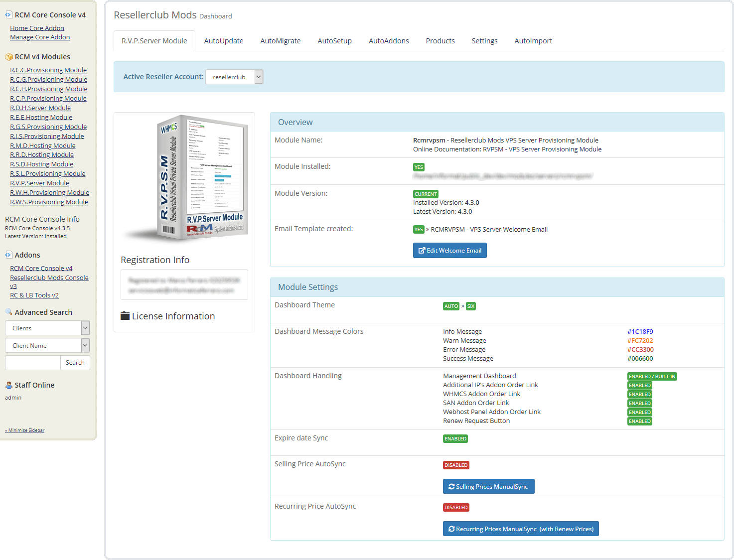The width and height of the screenshot is (734, 560).
Task: Switch to the AutoAddons tab
Action: (x=389, y=41)
